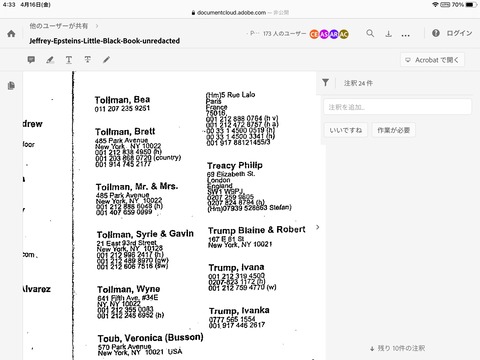Click the Tollman, Bea entry heading
The height and width of the screenshot is (360, 480).
122,100
